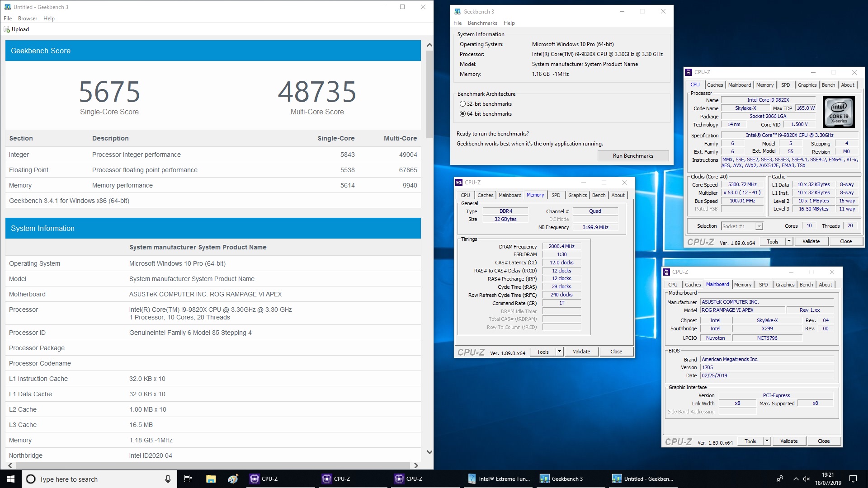This screenshot has height=488, width=868.
Task: Click the horizontal scrollbar thumb in Geekbench results
Action: click(x=212, y=465)
